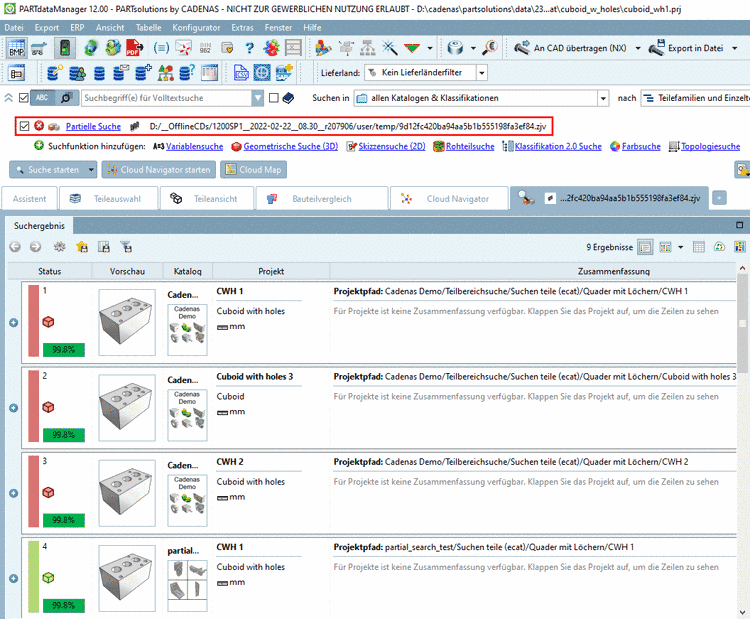
Task: Click the 99.8% similarity bar of row 4
Action: (x=64, y=606)
